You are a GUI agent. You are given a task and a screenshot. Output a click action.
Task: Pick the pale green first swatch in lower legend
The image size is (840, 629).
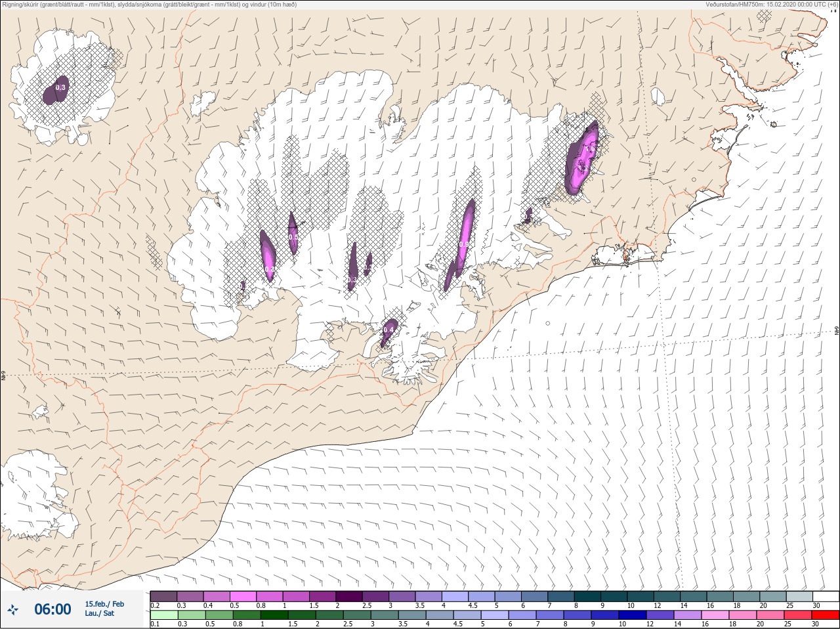163,615
